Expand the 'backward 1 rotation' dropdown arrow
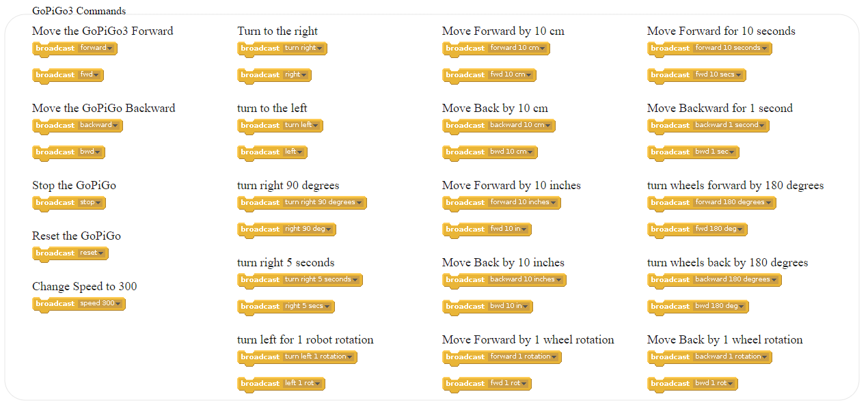Screen dimensions: 868x407 click(x=765, y=357)
